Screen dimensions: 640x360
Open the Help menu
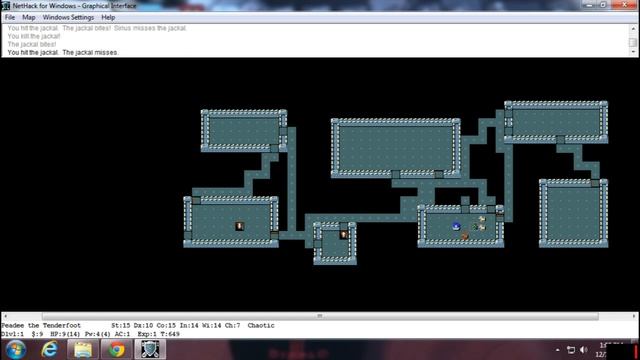pos(108,18)
